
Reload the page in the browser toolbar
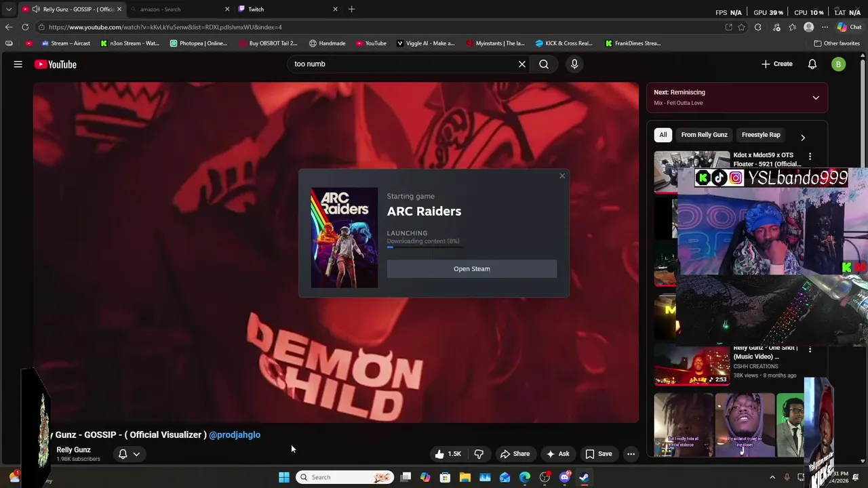point(25,27)
